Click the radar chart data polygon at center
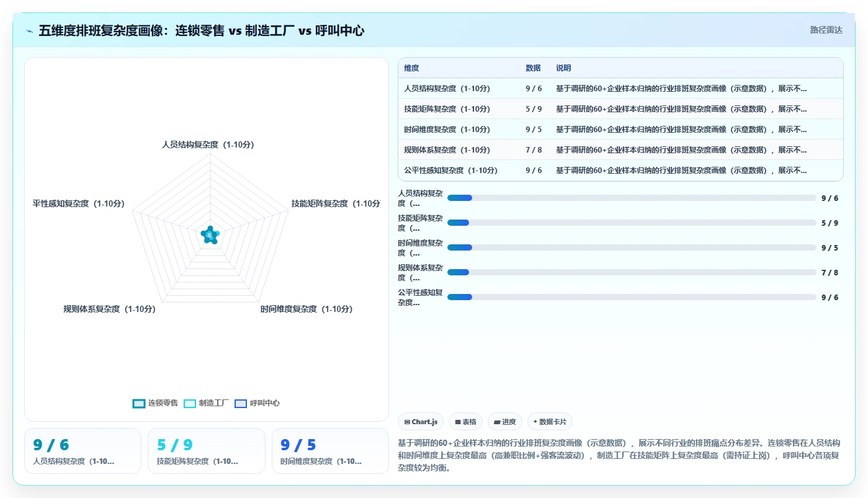Viewport: 868px width, 498px height. tap(210, 235)
